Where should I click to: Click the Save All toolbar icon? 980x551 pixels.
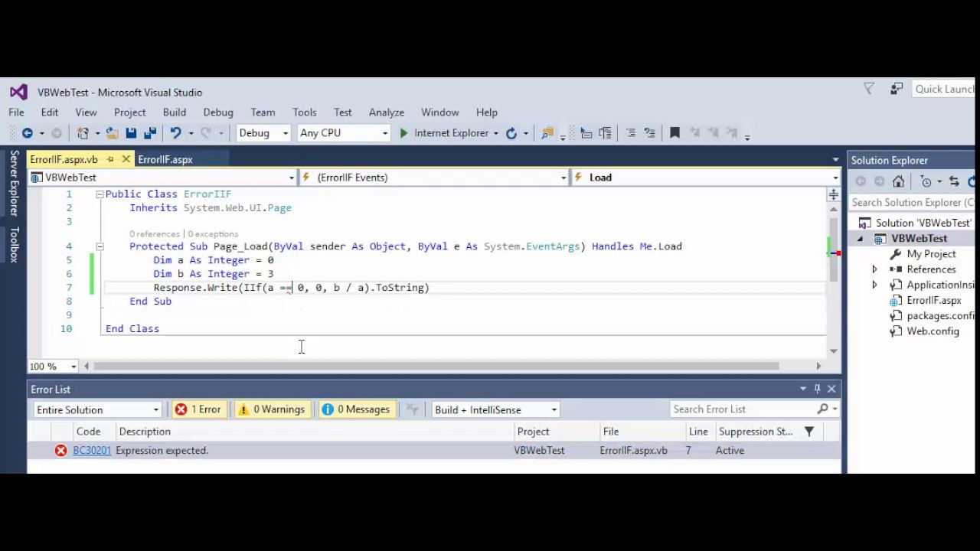coord(149,133)
